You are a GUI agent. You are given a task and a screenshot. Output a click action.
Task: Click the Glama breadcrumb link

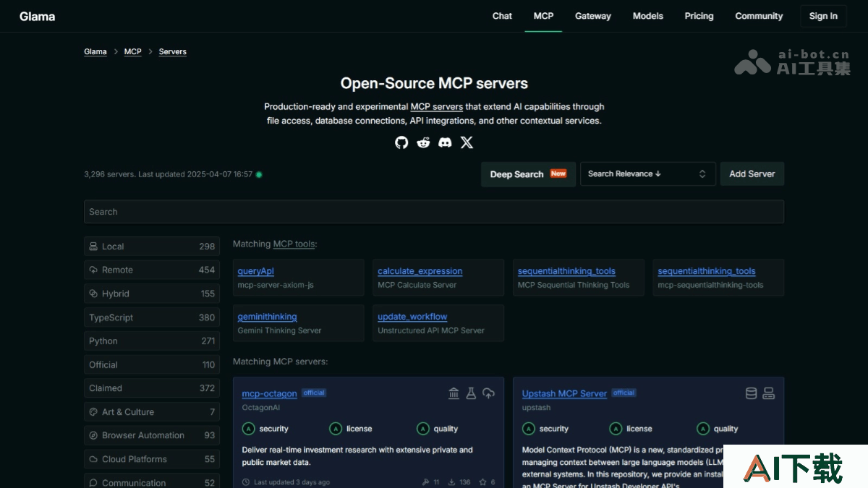tap(95, 52)
